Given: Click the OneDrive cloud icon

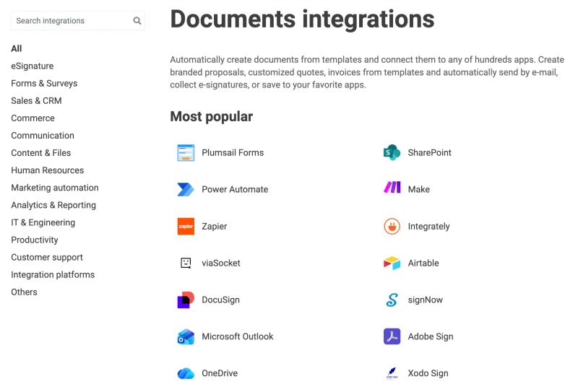Looking at the screenshot, I should pyautogui.click(x=186, y=373).
